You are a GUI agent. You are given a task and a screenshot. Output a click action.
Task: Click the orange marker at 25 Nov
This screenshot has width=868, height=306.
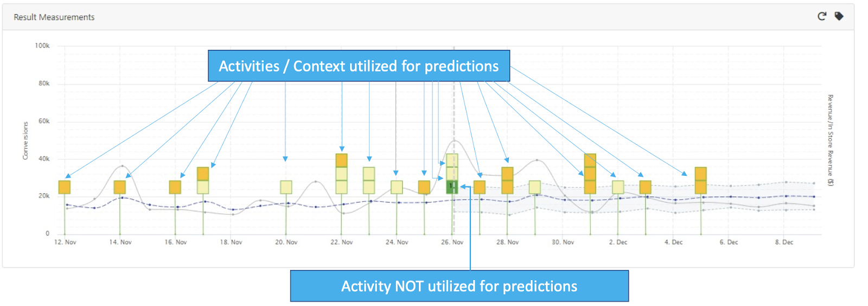(424, 187)
